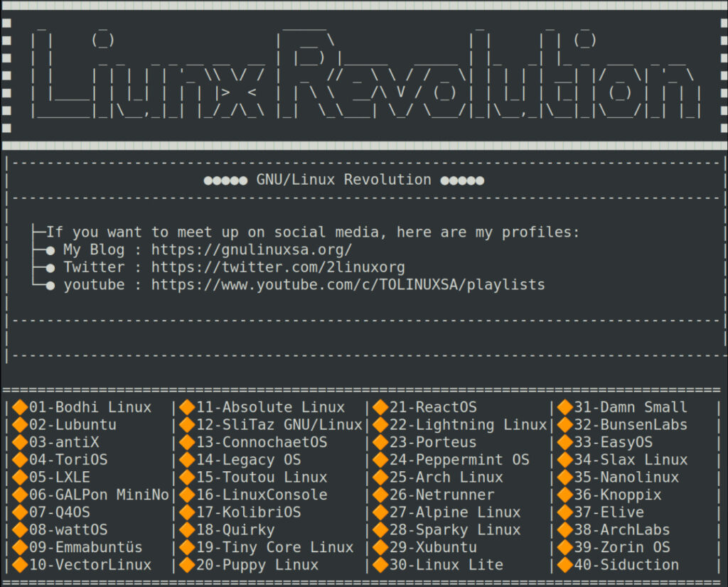This screenshot has height=587, width=728.
Task: Select the diamond icon next to 31-Damn Small
Action: pos(564,406)
